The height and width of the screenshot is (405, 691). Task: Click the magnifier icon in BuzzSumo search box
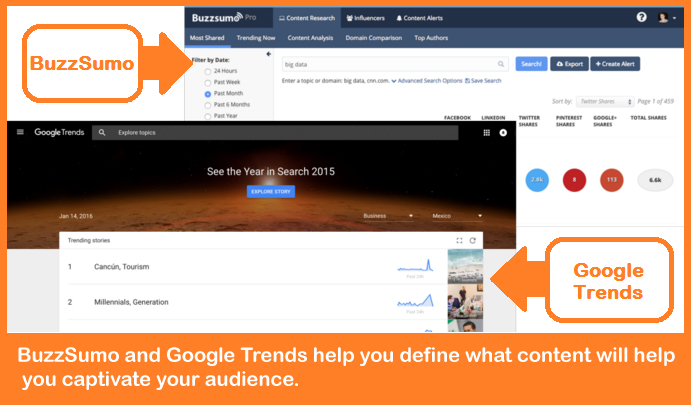pos(501,64)
